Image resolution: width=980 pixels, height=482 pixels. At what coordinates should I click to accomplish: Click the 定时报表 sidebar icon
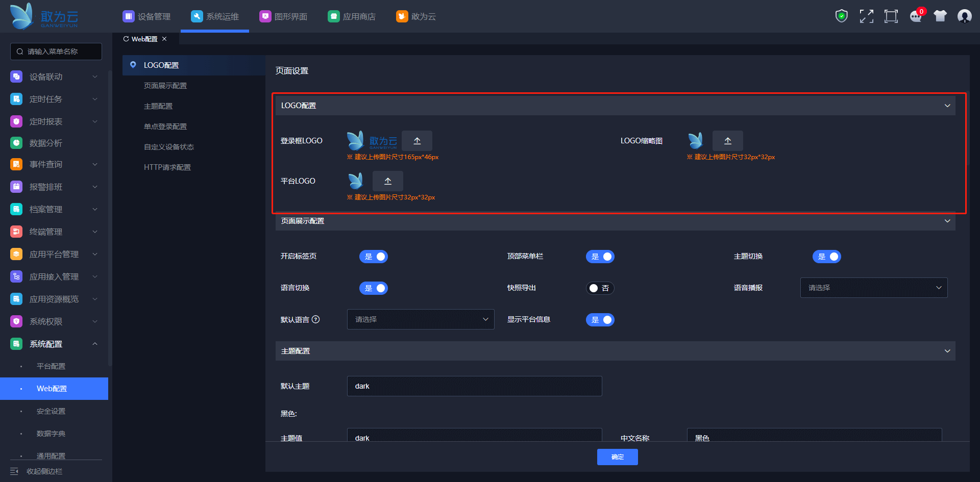coord(16,121)
